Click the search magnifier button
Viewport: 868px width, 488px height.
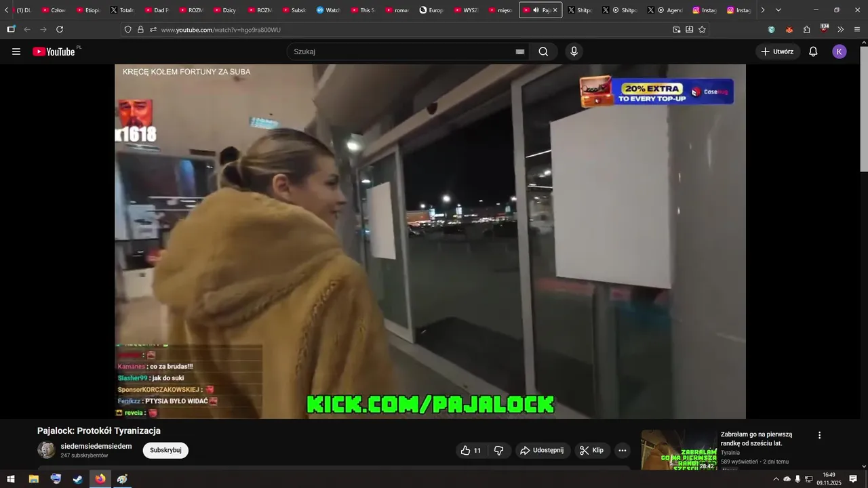click(x=543, y=52)
